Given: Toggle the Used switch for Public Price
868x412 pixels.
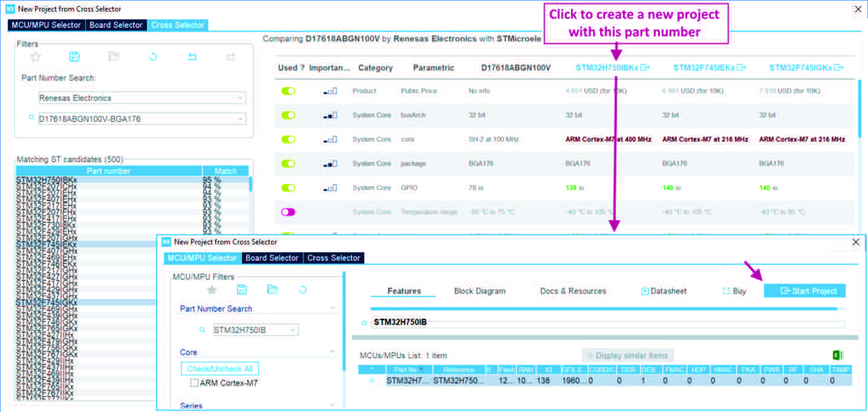Looking at the screenshot, I should point(288,91).
